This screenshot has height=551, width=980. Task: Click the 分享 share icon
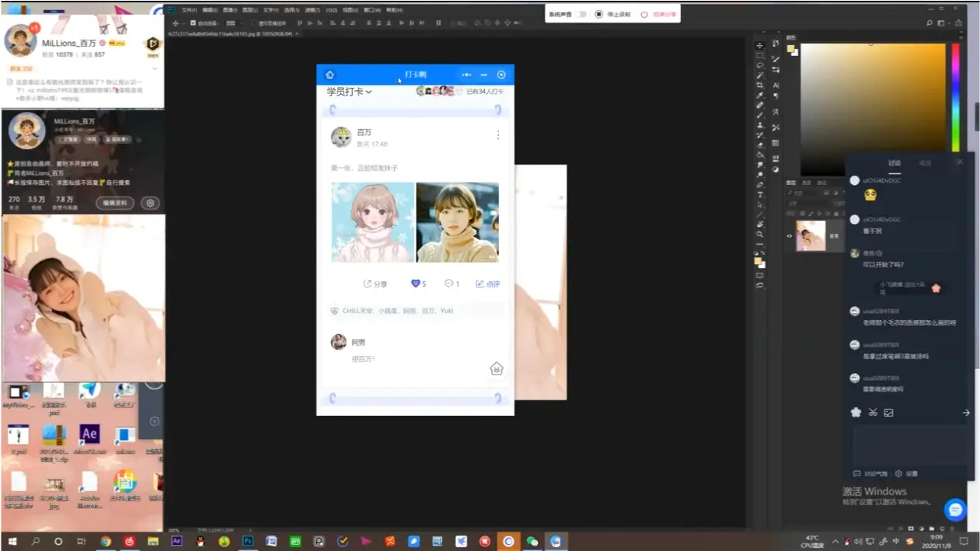[368, 284]
